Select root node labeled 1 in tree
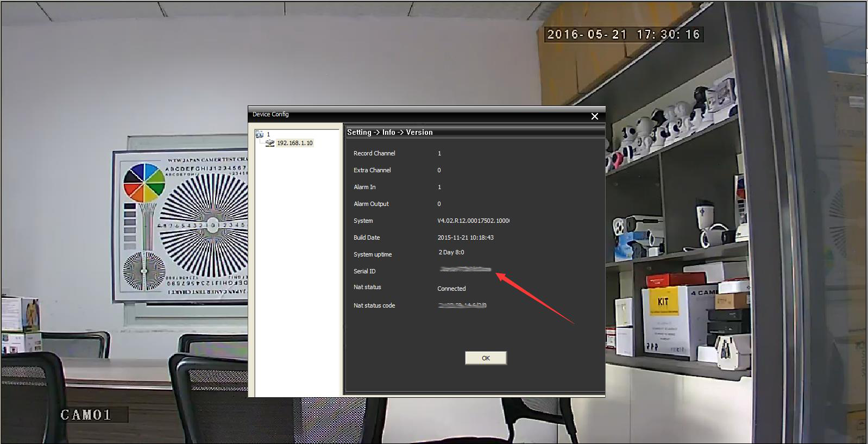Image resolution: width=868 pixels, height=444 pixels. pyautogui.click(x=268, y=134)
